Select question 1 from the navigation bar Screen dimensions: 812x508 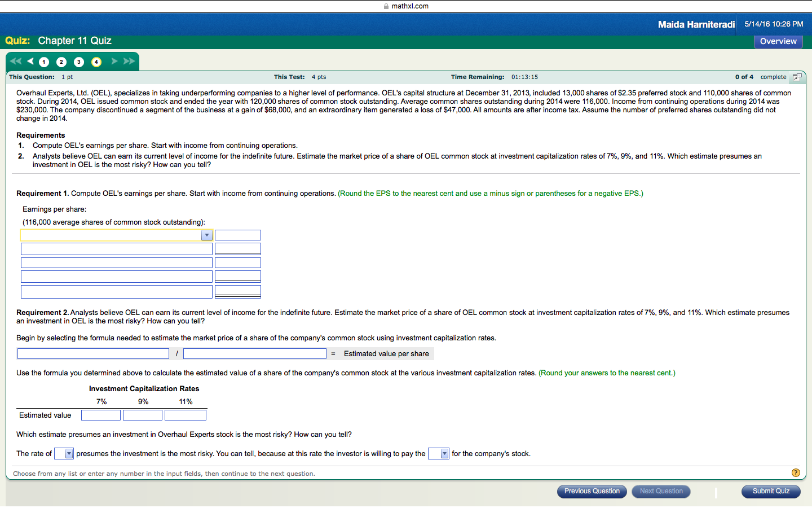click(43, 62)
